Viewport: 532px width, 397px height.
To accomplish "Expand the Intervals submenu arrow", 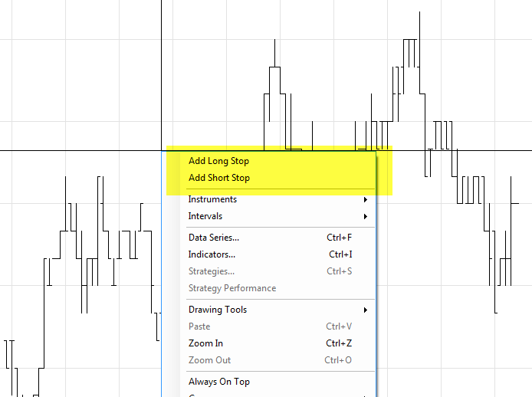I will point(366,217).
